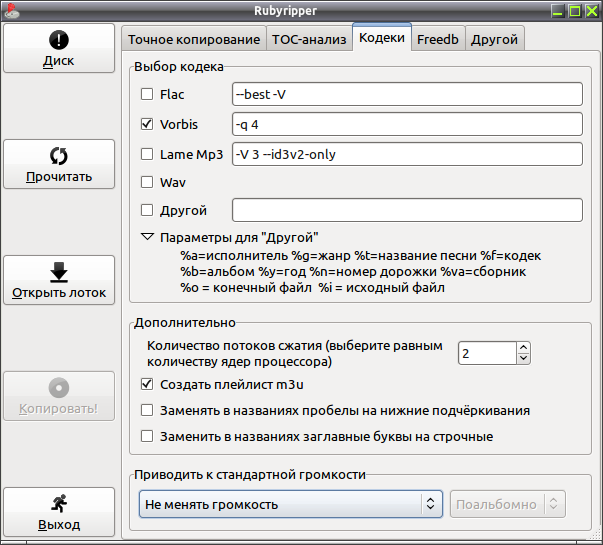This screenshot has width=603, height=545.
Task: Open the Не менять громкость dropdown
Action: (x=291, y=504)
